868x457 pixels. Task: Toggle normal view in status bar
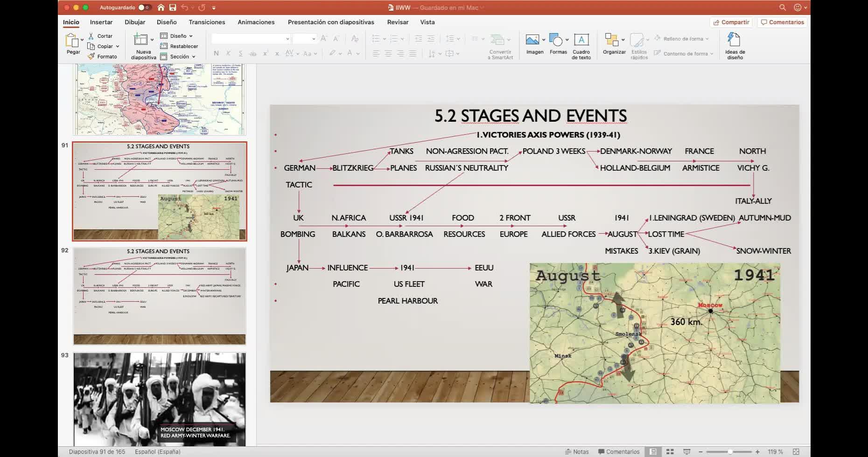[x=653, y=451]
